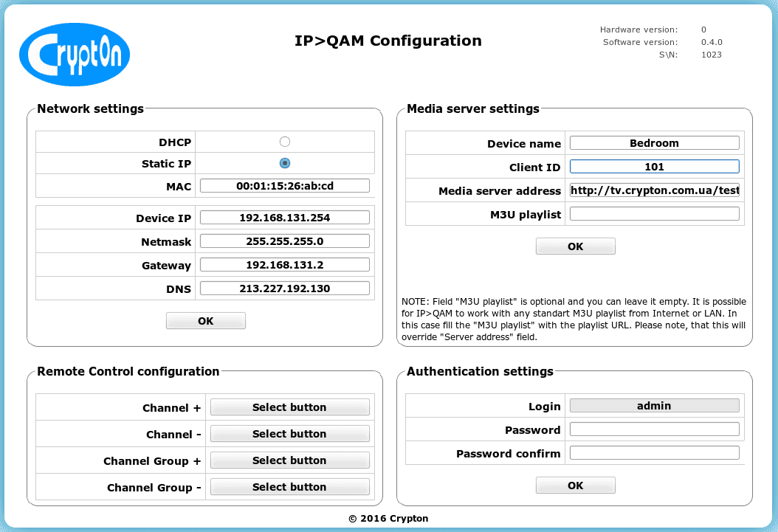Select the DHCP radio button
The image size is (778, 532).
point(285,142)
